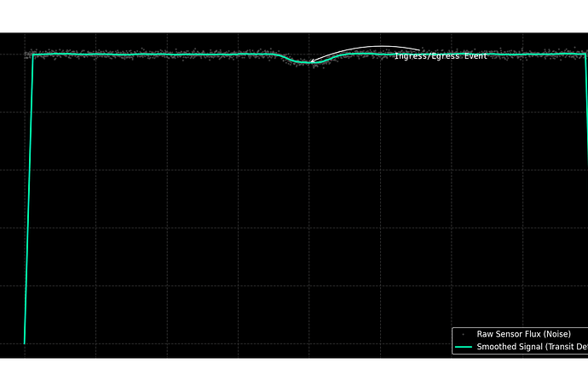Click 'Raw Sensor Flux (Noise)' legend entry
The width and height of the screenshot is (588, 392).
coord(523,334)
